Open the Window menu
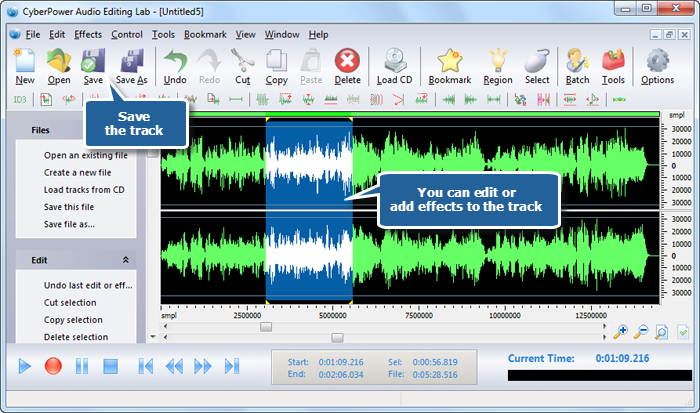 click(x=282, y=34)
